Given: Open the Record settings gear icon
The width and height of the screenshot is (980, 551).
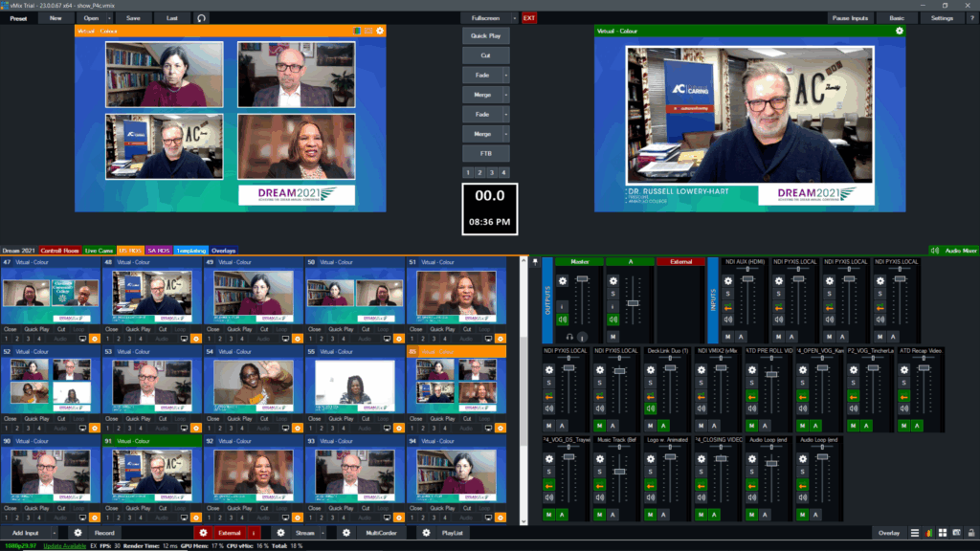Looking at the screenshot, I should (x=78, y=533).
